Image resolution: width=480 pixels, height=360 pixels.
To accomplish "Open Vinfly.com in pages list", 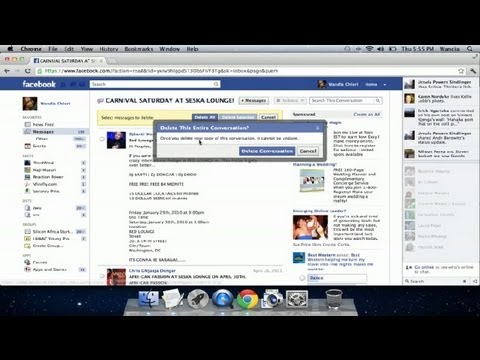I will coord(45,184).
